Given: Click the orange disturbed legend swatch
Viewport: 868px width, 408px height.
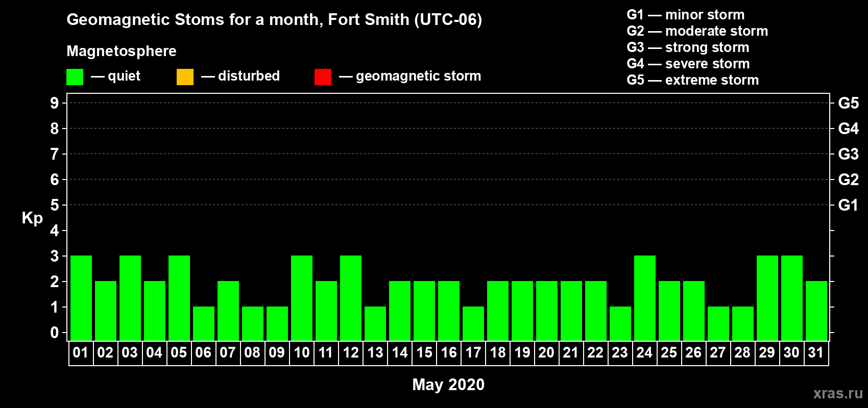Looking at the screenshot, I should (185, 77).
